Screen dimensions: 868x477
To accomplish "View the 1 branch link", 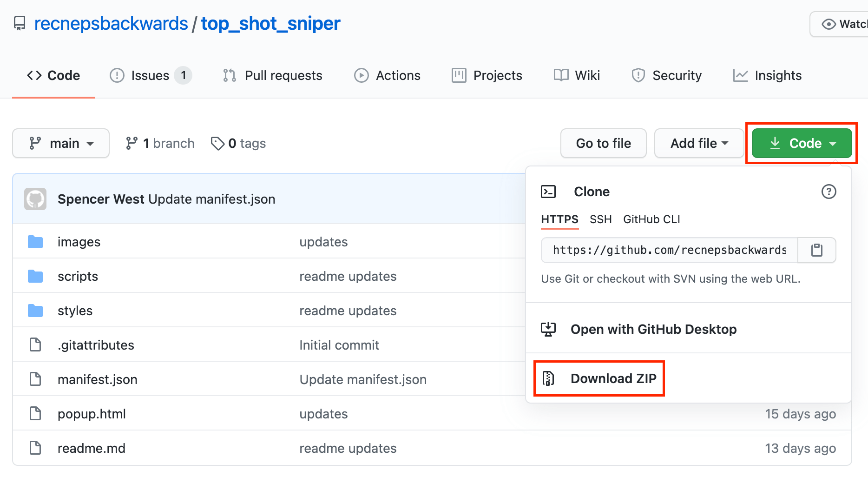I will [160, 143].
